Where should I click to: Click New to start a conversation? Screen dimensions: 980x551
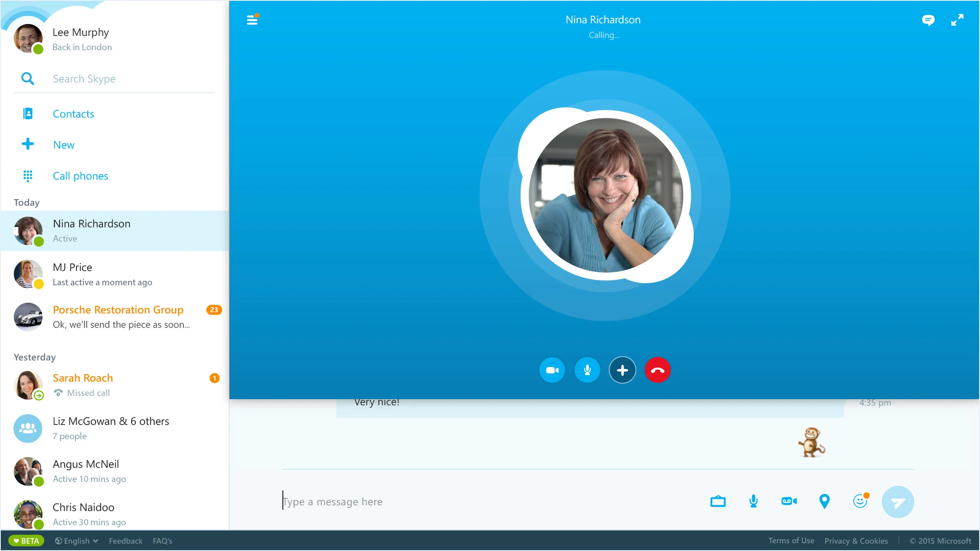tap(64, 145)
